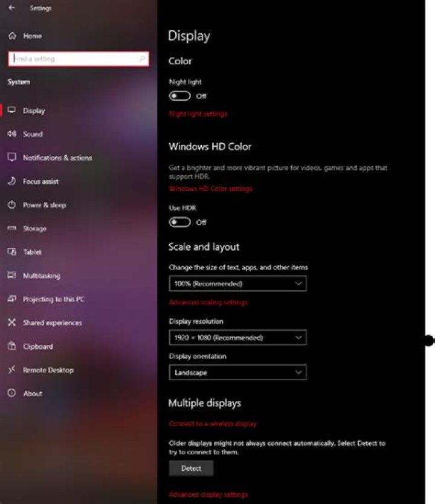Screen dimensions: 435x504
Task: Click the Projecting to this PC icon
Action: (12, 299)
